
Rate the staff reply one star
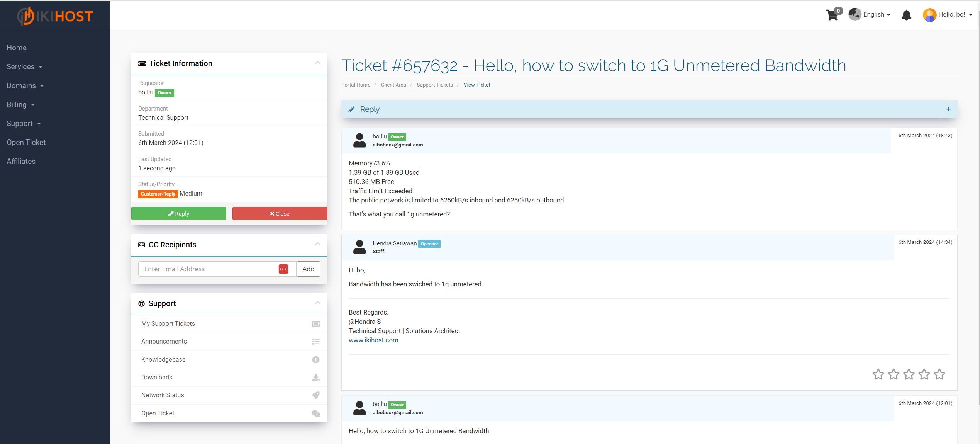coord(878,374)
